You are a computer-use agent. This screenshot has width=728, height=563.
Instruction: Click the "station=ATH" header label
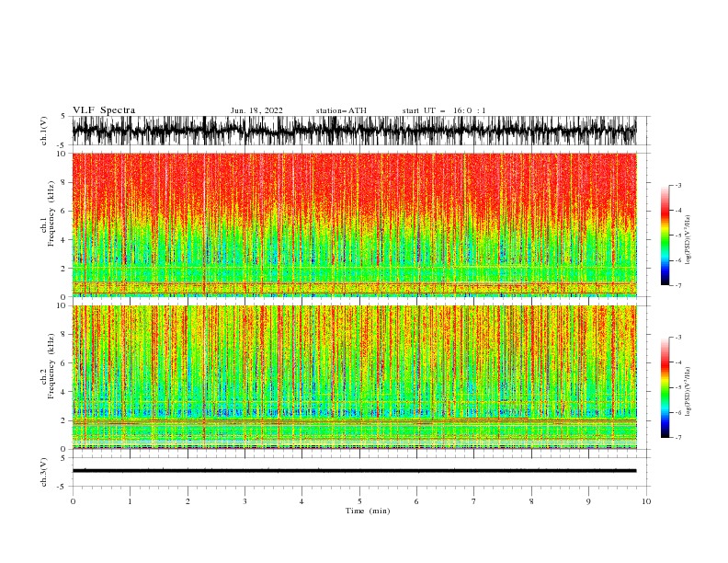[x=341, y=110]
